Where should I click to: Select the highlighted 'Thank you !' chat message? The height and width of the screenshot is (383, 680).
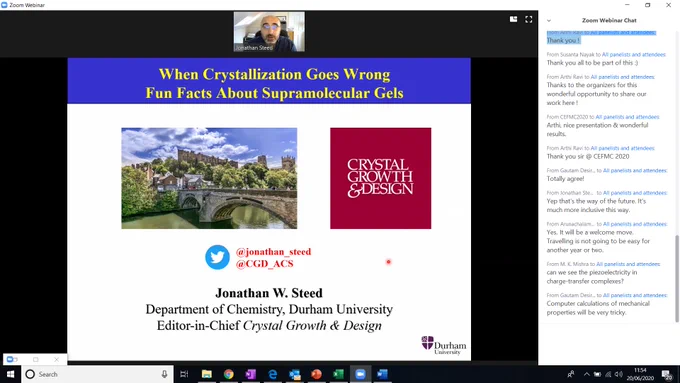pos(563,40)
